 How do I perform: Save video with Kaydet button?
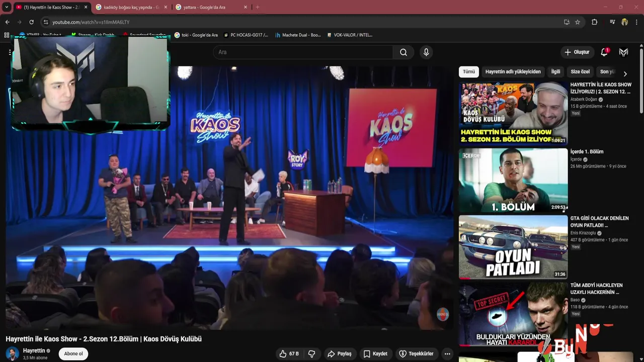(x=375, y=354)
